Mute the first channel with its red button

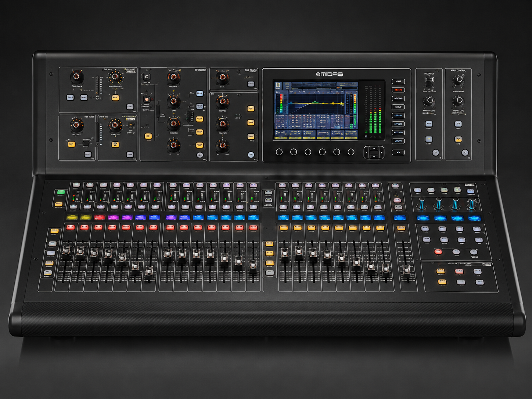click(70, 228)
